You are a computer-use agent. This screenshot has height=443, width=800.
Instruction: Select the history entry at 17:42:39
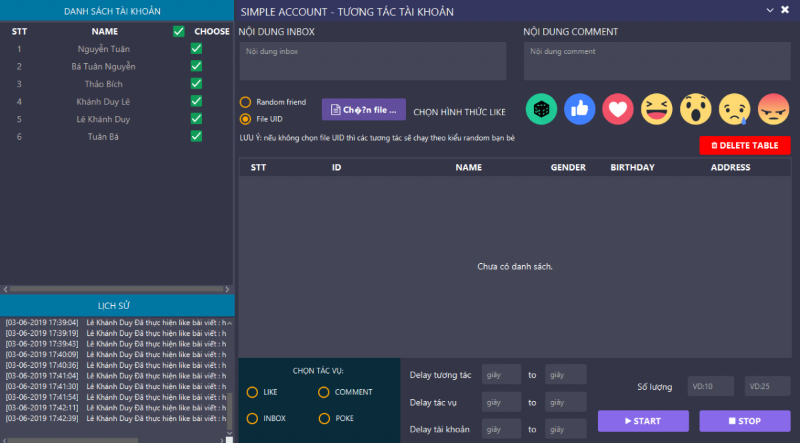[116, 418]
